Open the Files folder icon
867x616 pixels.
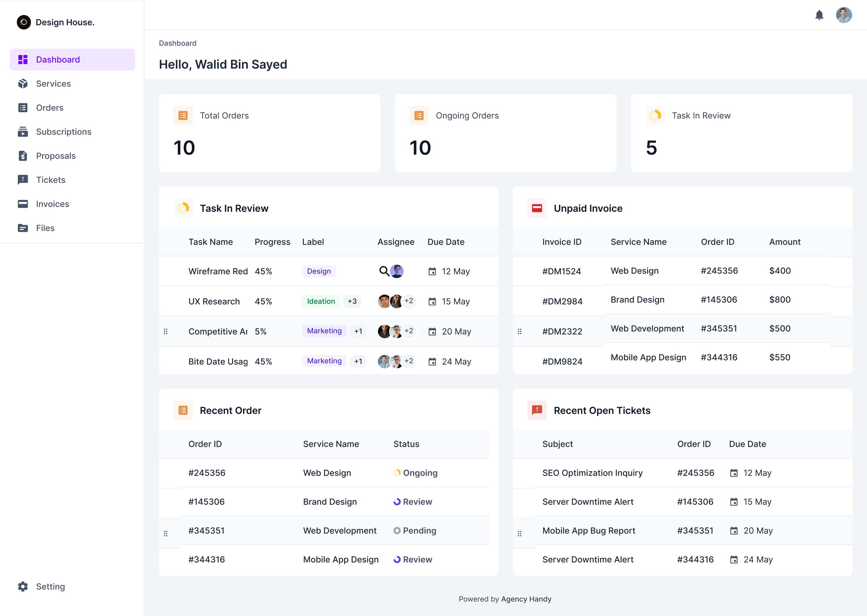coord(23,228)
